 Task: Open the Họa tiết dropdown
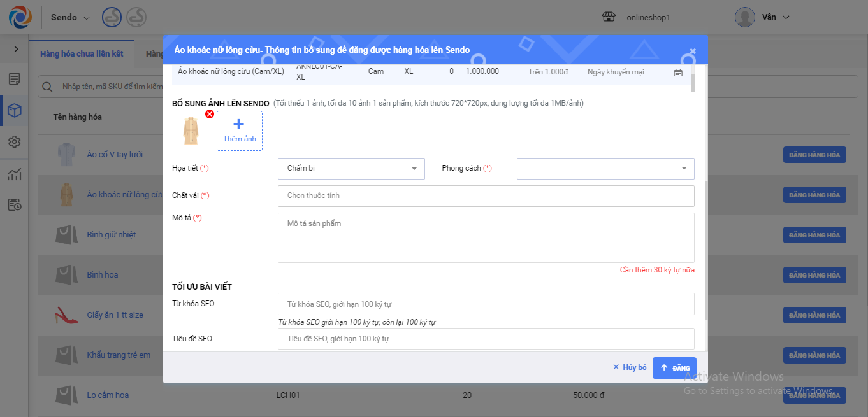pos(351,169)
